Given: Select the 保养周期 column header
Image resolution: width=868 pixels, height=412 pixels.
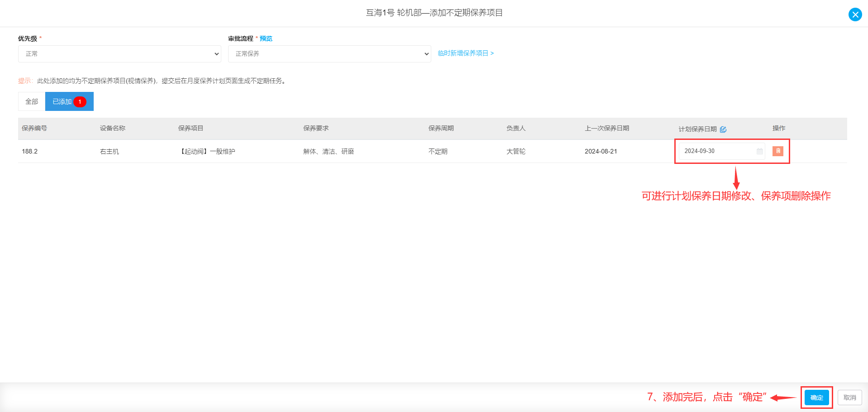Looking at the screenshot, I should pos(441,128).
